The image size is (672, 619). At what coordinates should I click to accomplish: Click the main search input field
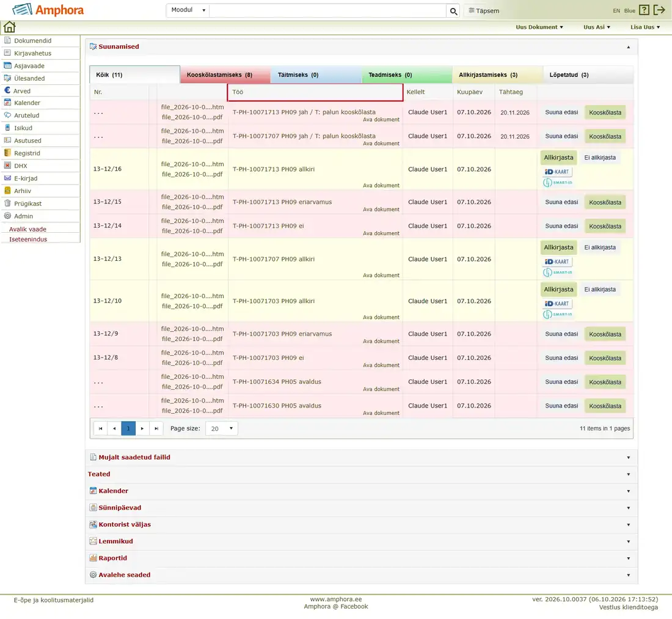(x=327, y=11)
